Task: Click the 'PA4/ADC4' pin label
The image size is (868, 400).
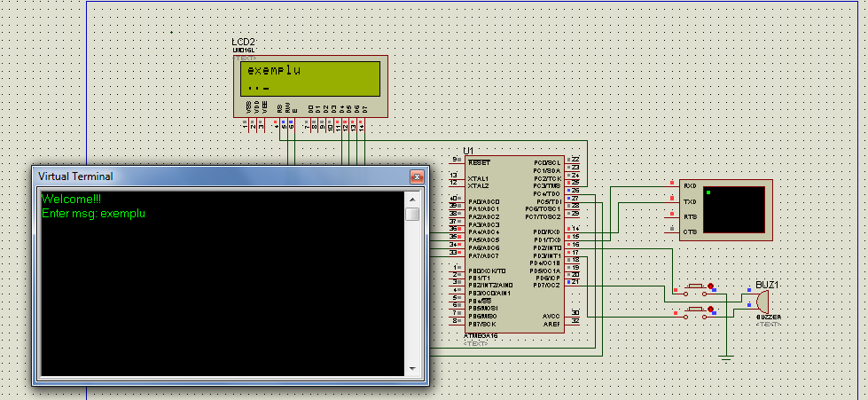Action: pos(484,232)
